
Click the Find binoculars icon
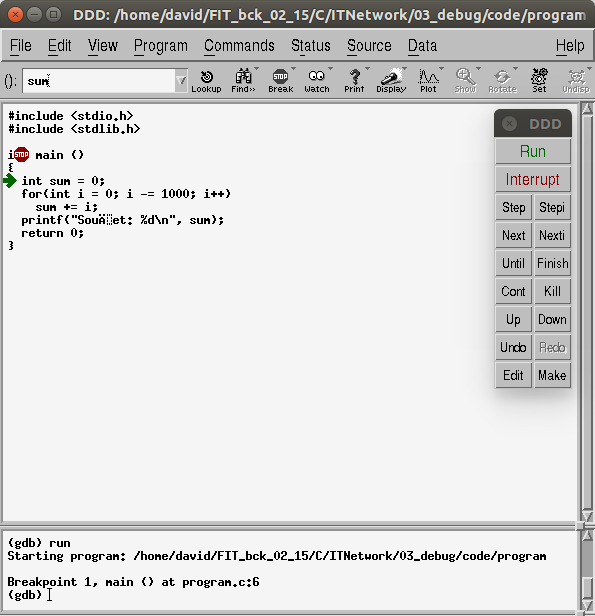click(243, 81)
